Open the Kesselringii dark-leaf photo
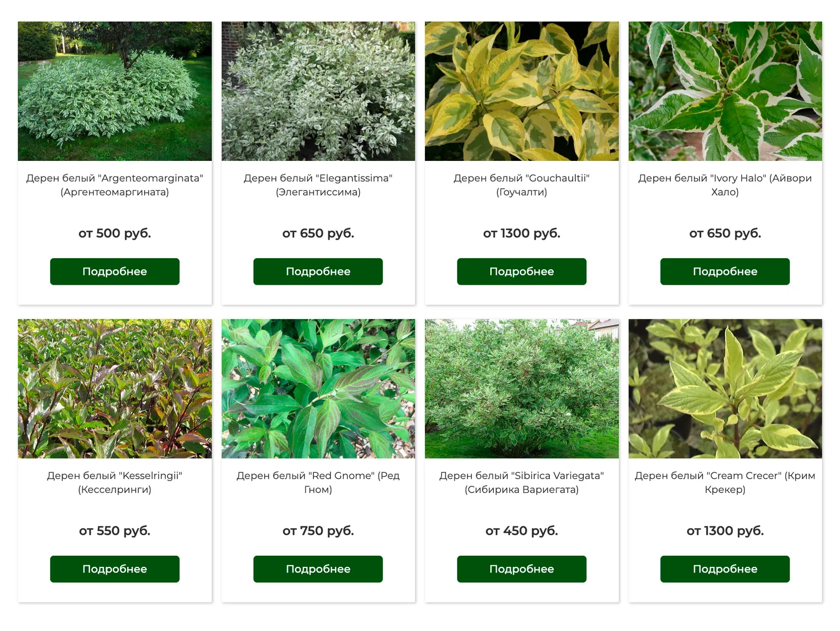Screen dimensions: 840x631 coord(114,388)
